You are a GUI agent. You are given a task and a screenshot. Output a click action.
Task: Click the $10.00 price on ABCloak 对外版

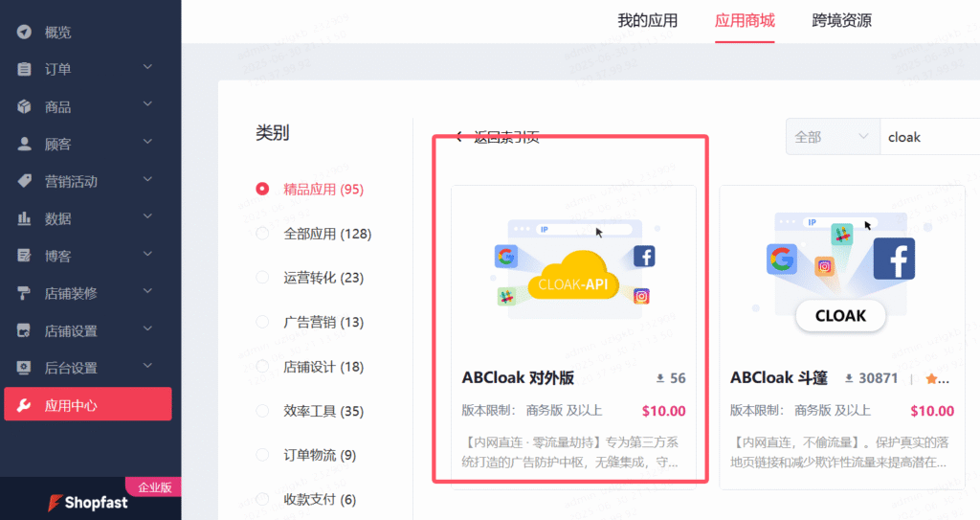click(664, 411)
